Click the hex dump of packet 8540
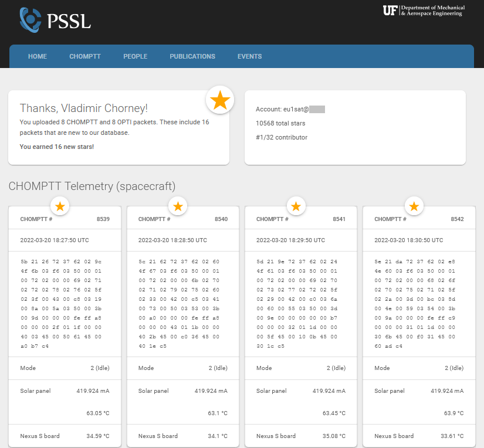The height and width of the screenshot is (448, 484). tap(179, 304)
